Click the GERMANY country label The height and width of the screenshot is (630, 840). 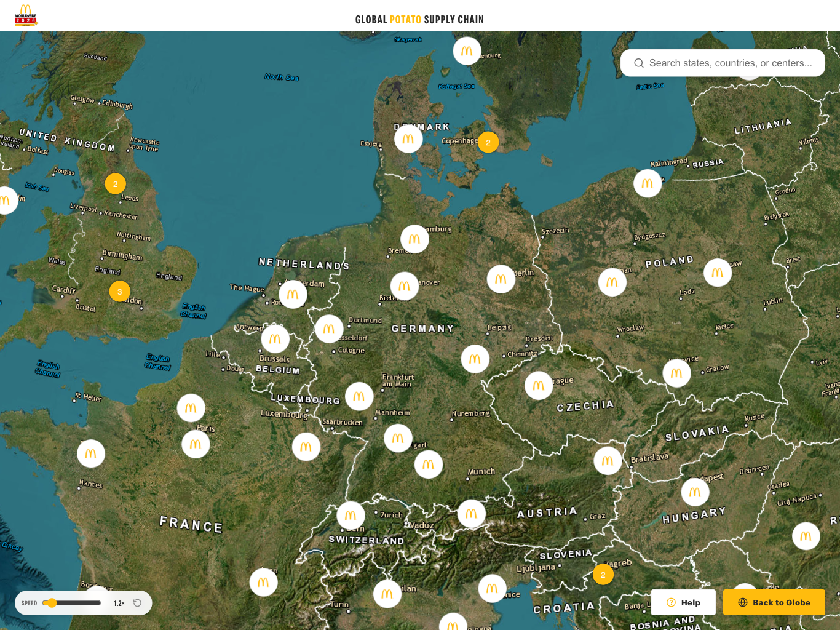pyautogui.click(x=422, y=329)
